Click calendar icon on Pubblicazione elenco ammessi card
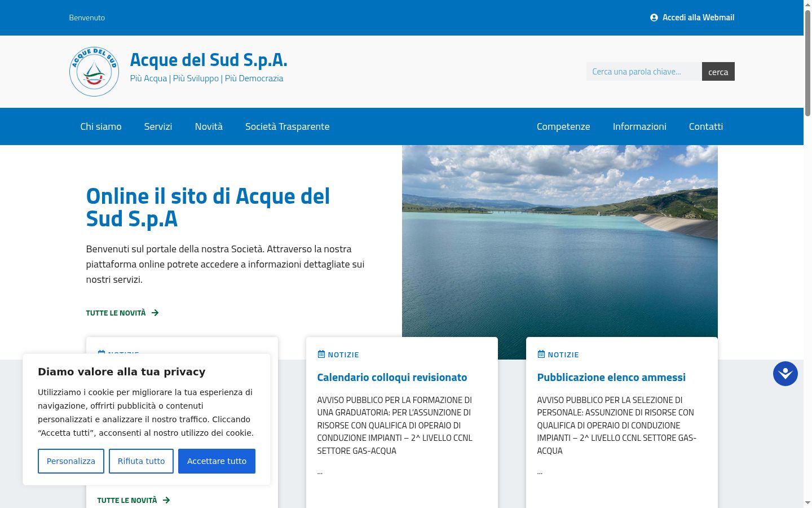812x508 pixels. coord(541,354)
